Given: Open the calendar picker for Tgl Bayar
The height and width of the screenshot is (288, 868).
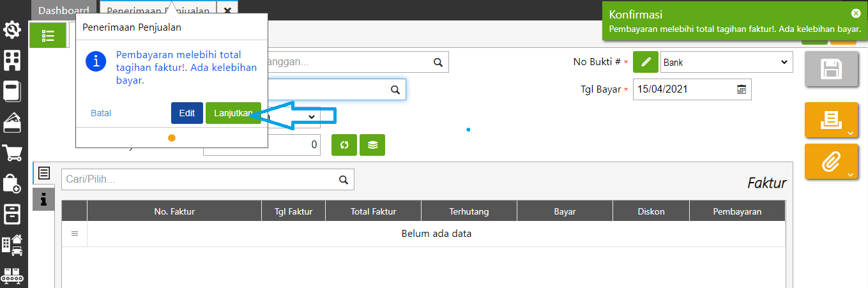Looking at the screenshot, I should 742,89.
